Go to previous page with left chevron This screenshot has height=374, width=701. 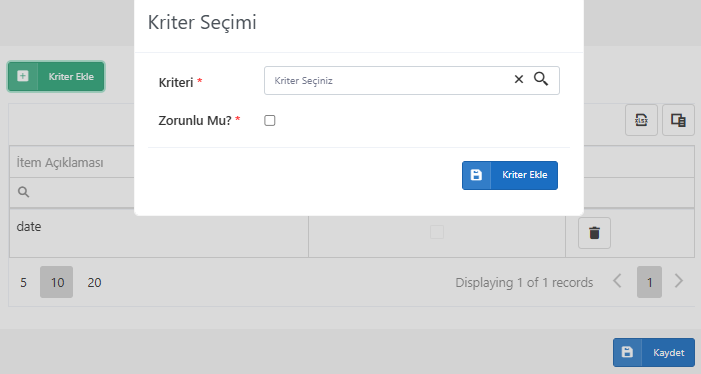(617, 281)
